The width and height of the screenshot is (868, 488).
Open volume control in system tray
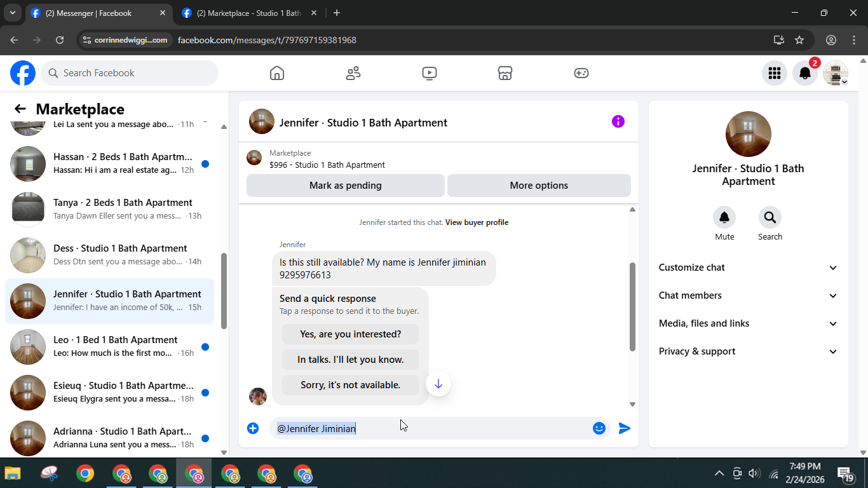754,473
